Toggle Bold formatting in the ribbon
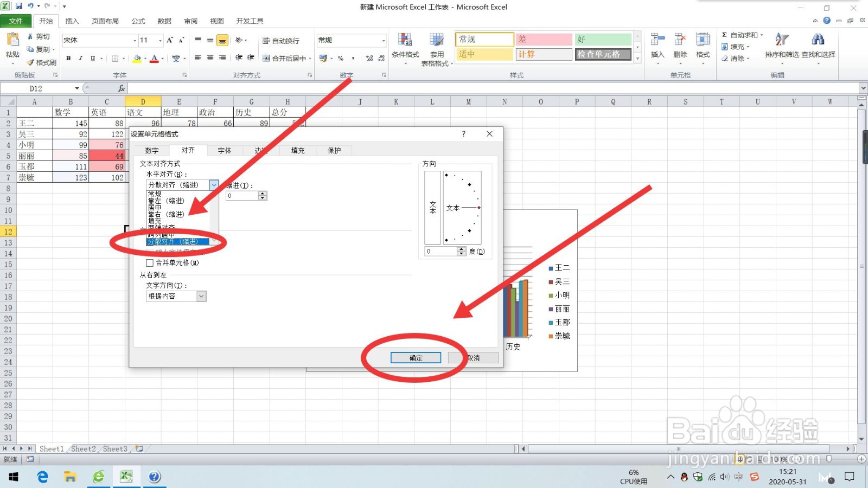The image size is (868, 488). coord(68,58)
